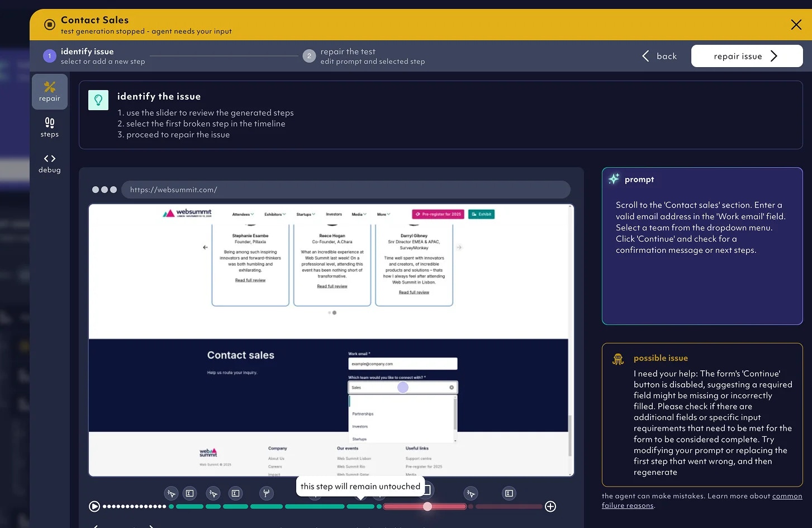Expand the Startups nav dropdown
Screen dimensions: 812x528
click(x=306, y=214)
